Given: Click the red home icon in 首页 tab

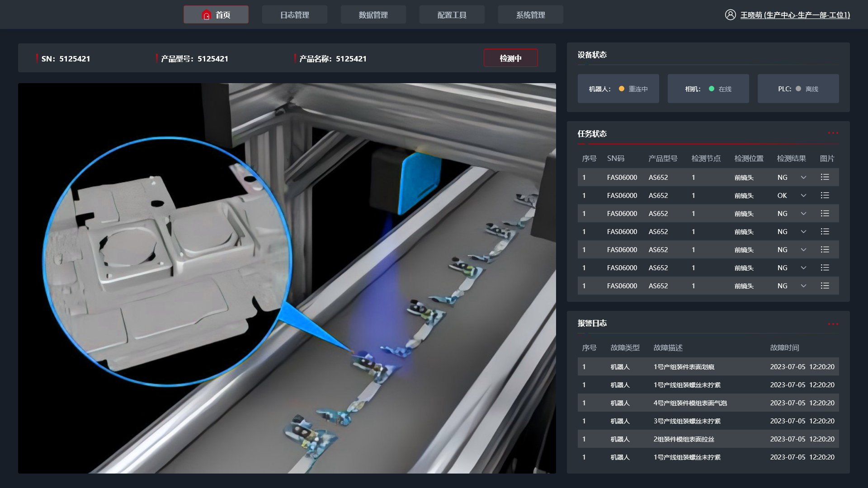Looking at the screenshot, I should [207, 15].
